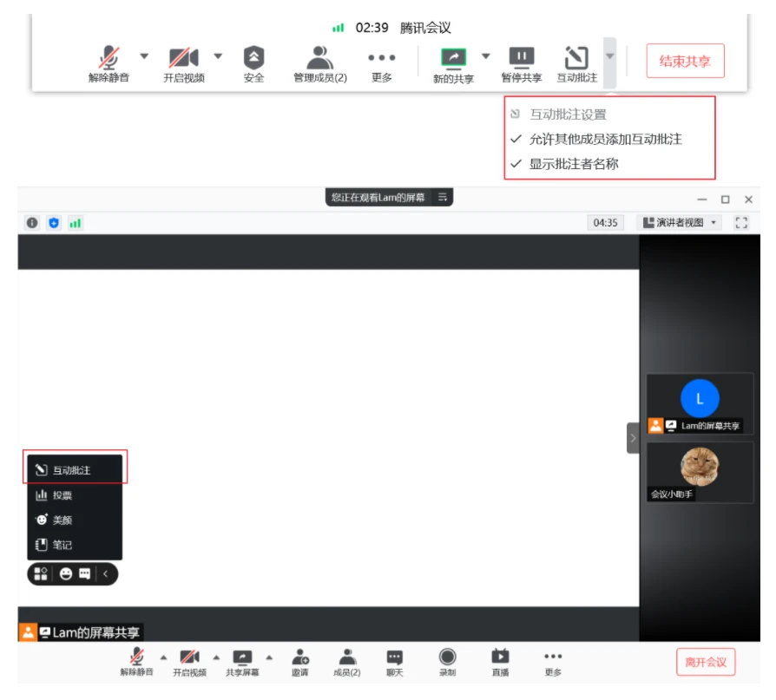The width and height of the screenshot is (776, 700).
Task: Click the 04:35 meeting timer
Action: pos(605,223)
